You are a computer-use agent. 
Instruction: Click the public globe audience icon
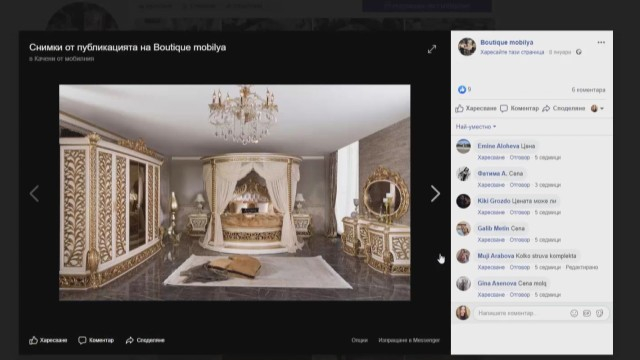click(x=578, y=52)
